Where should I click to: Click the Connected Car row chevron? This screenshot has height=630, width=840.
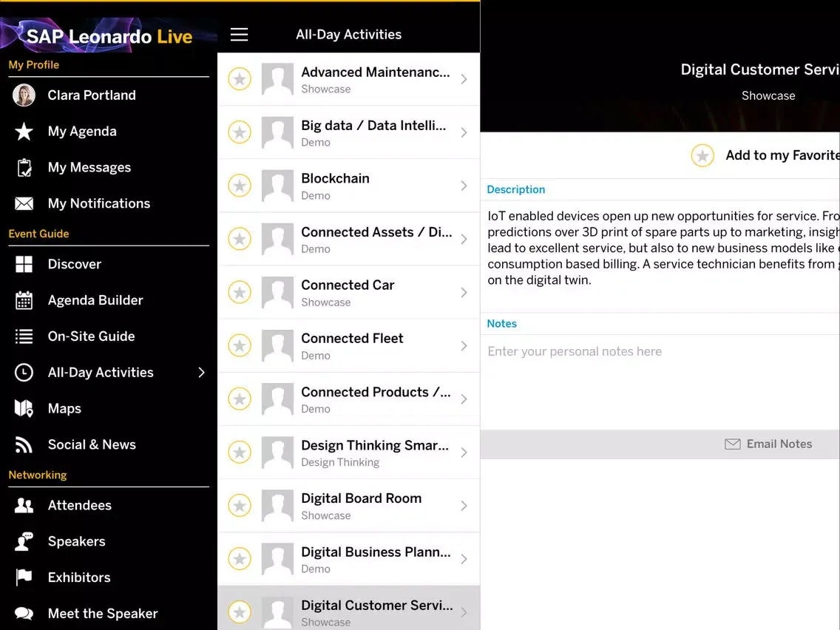[x=464, y=293]
